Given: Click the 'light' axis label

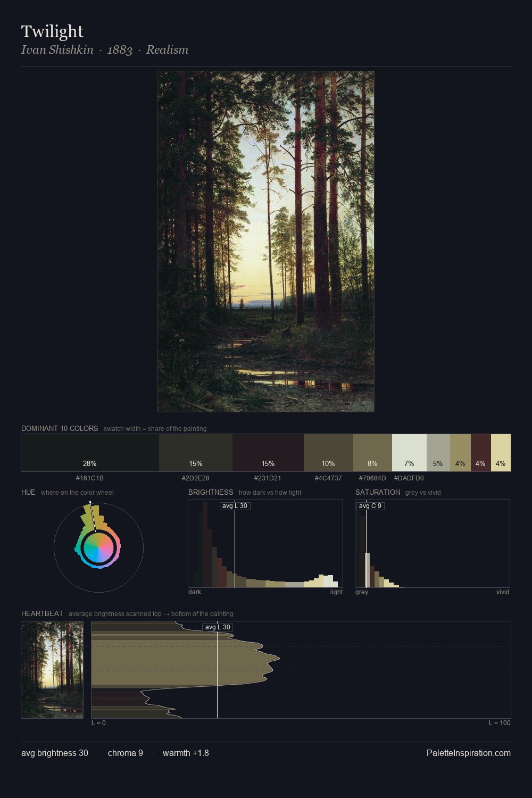Looking at the screenshot, I should pos(336,592).
